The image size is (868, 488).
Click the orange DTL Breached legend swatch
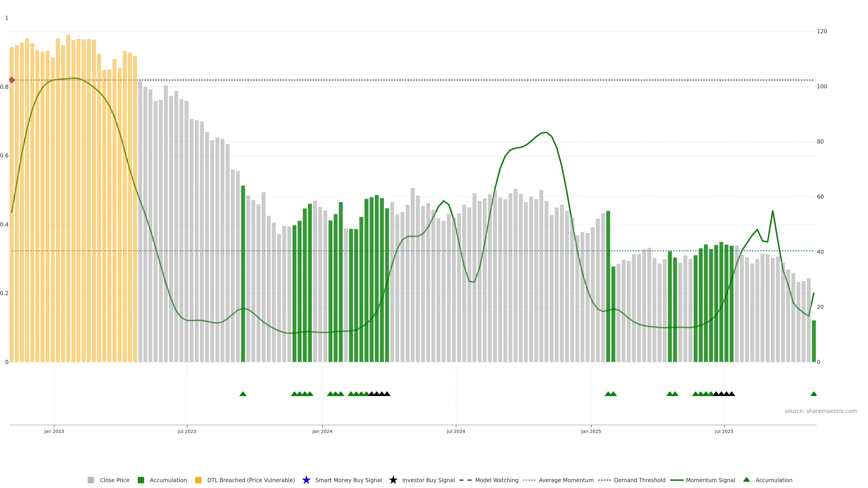[x=198, y=480]
